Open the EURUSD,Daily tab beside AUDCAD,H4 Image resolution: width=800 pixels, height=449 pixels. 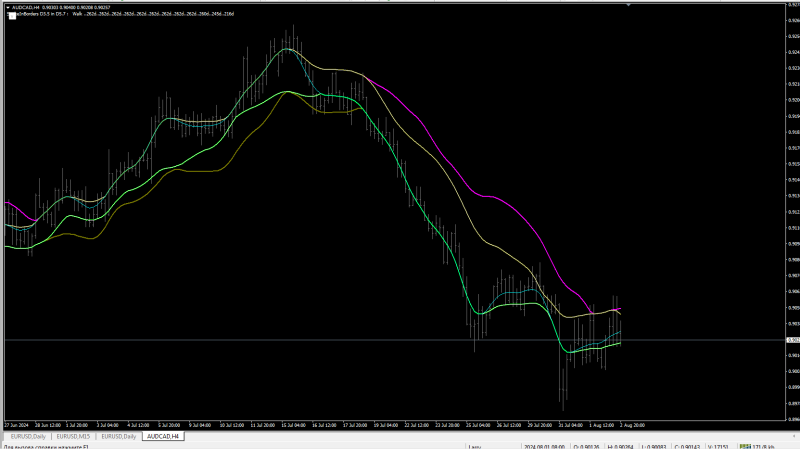[118, 437]
